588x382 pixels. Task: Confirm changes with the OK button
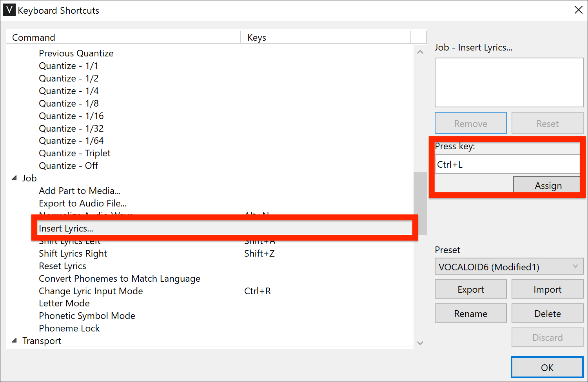coord(547,368)
